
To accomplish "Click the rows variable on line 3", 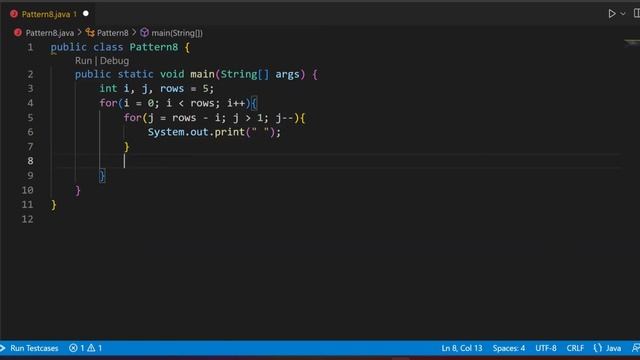I will tap(172, 89).
